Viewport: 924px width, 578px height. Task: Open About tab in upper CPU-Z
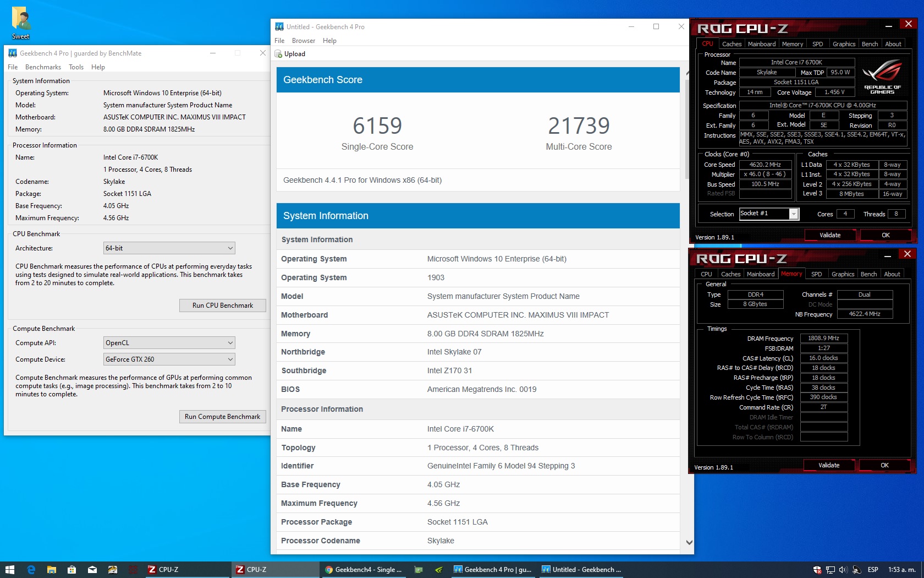pyautogui.click(x=893, y=44)
